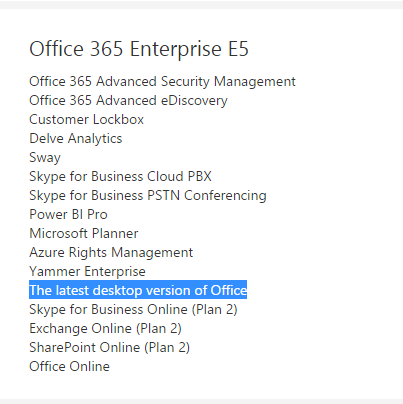Click the word Management in the Azure item
Image resolution: width=403 pixels, height=404 pixels.
(x=152, y=253)
